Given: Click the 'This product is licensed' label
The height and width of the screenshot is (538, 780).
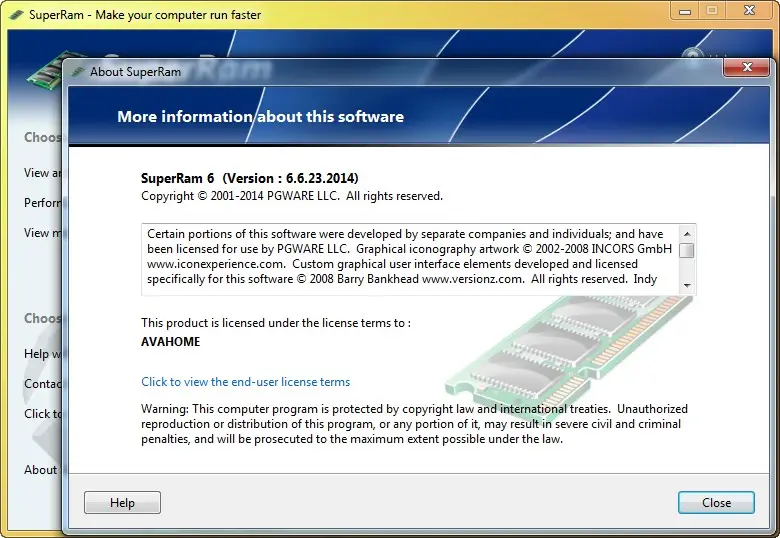Looking at the screenshot, I should (276, 323).
